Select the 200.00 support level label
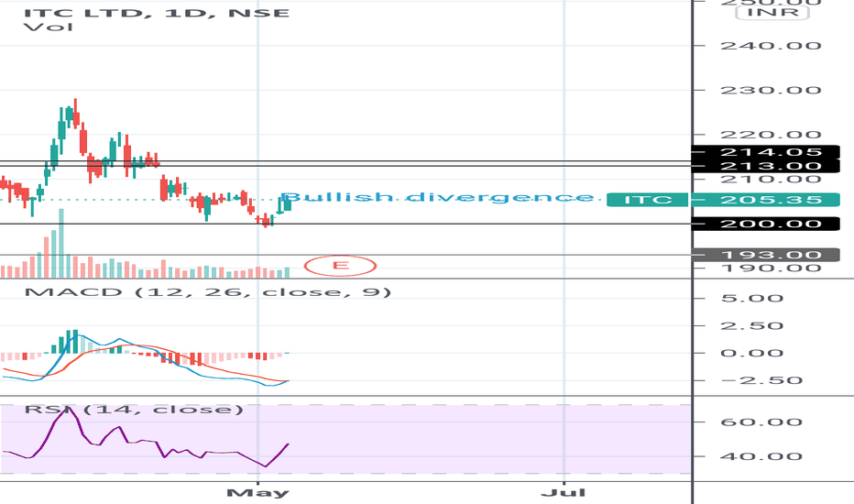Screen dimensions: 854x504 pos(765,224)
